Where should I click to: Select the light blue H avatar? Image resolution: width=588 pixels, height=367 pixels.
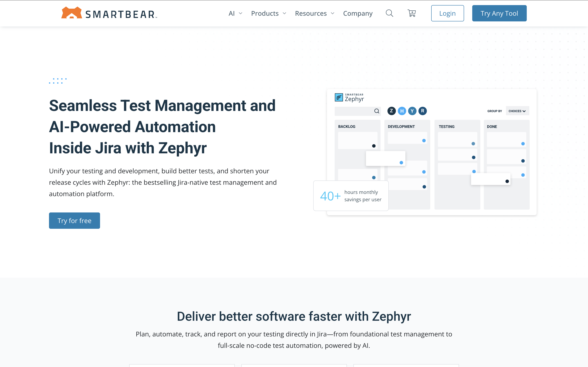pyautogui.click(x=402, y=111)
